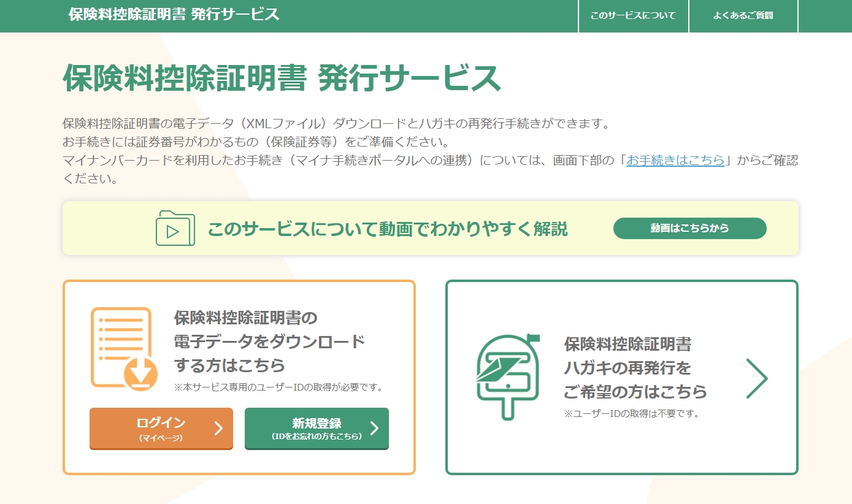Image resolution: width=852 pixels, height=504 pixels.
Task: Click the orange document download icon
Action: pos(125,348)
